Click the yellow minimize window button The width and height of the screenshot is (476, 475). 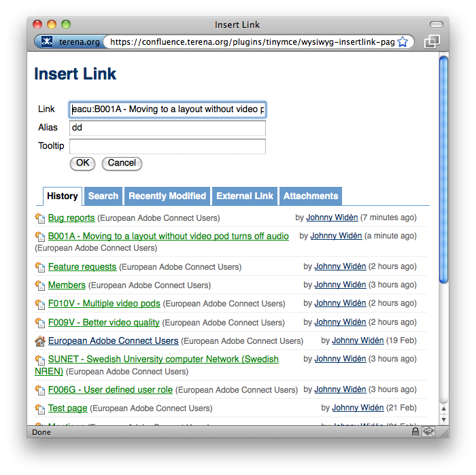tap(52, 24)
